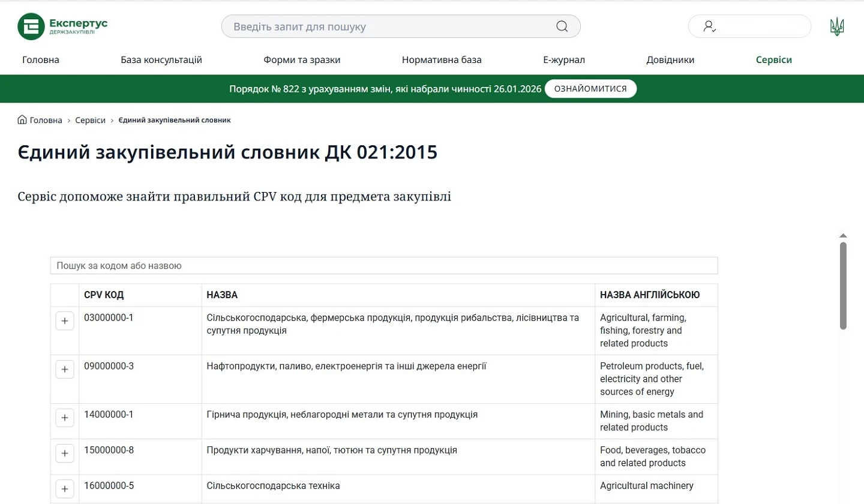Open the Довідники menu item
This screenshot has height=504, width=864.
click(670, 59)
